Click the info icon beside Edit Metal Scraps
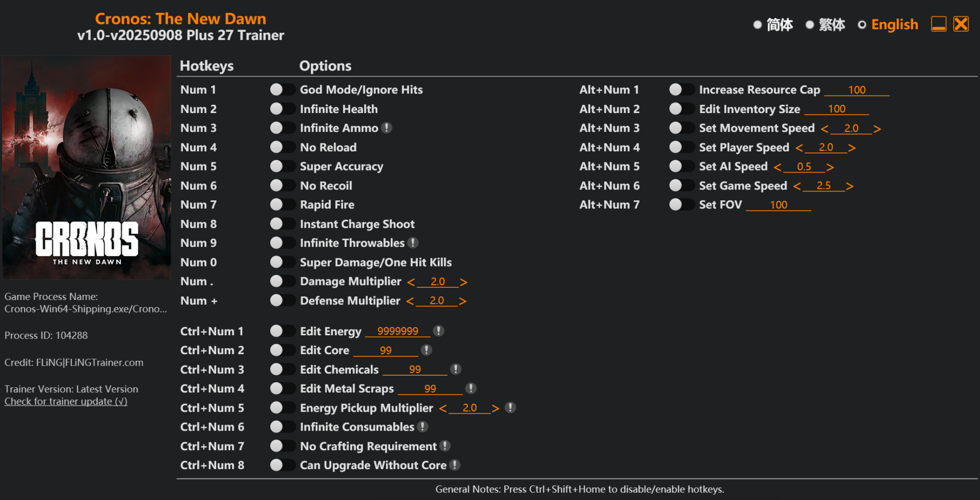This screenshot has width=980, height=500. 471,388
